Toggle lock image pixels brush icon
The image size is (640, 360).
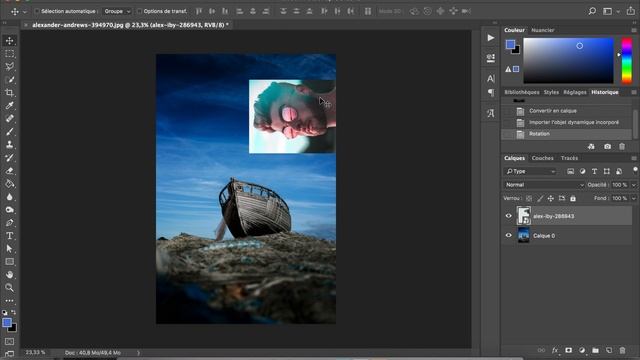tap(540, 198)
